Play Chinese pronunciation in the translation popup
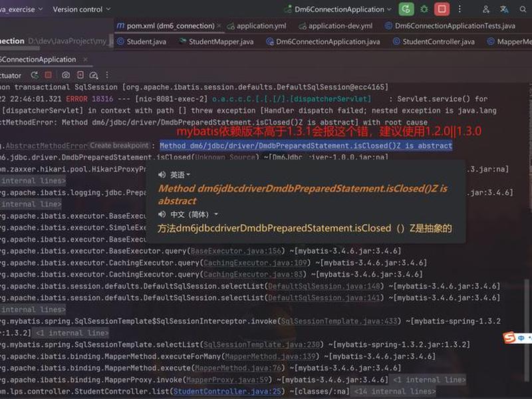The image size is (532, 399). tap(162, 214)
